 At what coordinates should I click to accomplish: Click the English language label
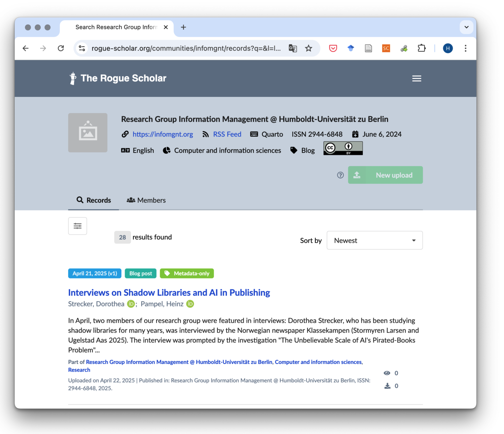[143, 150]
